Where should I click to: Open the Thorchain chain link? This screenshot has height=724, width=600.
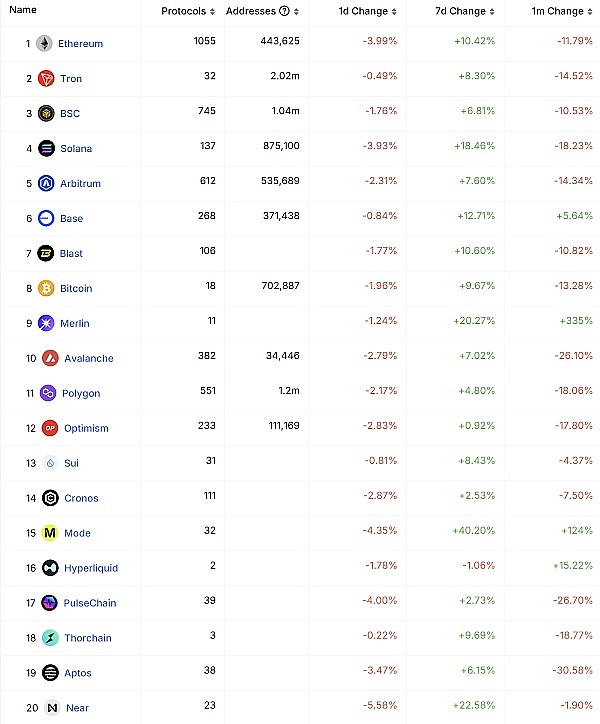87,638
